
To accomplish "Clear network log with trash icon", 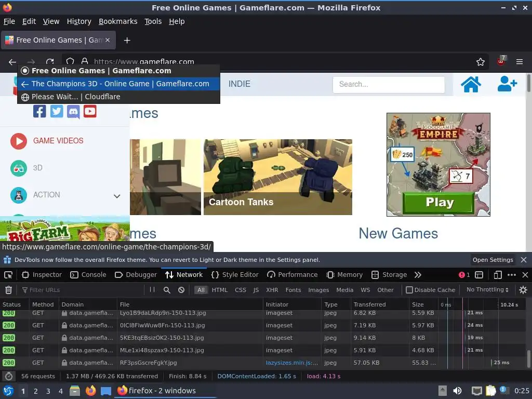I will 8,290.
